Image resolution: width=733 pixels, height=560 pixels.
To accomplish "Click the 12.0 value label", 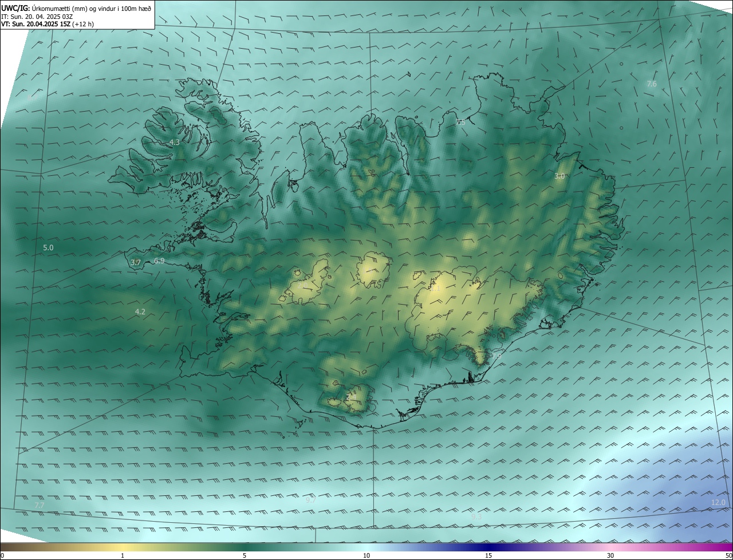I will pyautogui.click(x=718, y=502).
